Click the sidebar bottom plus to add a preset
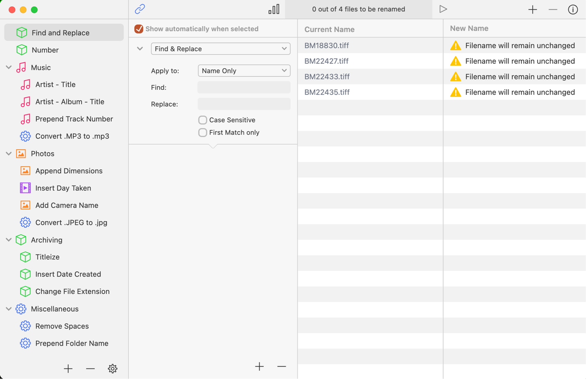Viewport: 588px width, 380px height. [68, 369]
